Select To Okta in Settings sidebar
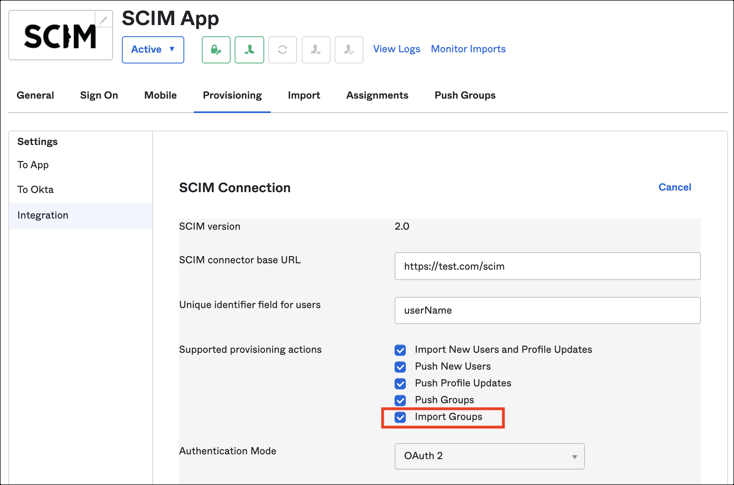This screenshot has height=485, width=734. coord(36,190)
